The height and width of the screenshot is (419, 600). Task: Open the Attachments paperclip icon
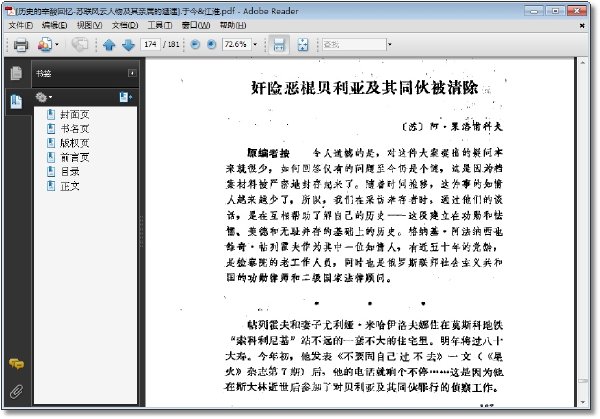click(16, 391)
